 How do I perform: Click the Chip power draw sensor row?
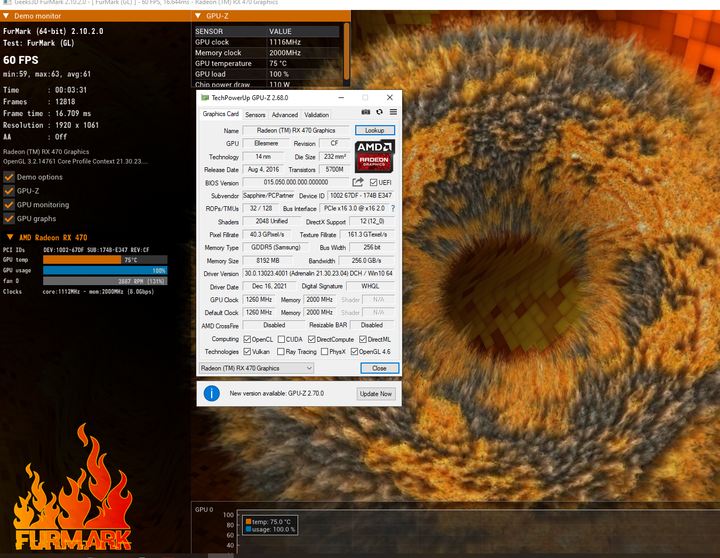(267, 84)
